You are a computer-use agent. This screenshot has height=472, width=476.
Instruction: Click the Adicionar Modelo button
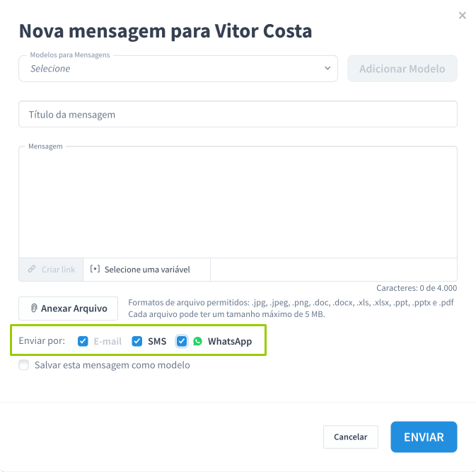pos(402,69)
